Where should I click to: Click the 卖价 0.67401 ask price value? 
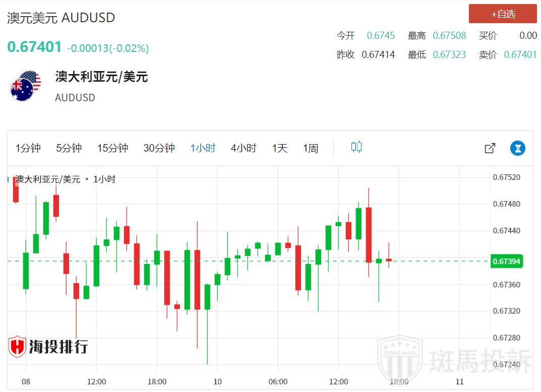pyautogui.click(x=520, y=54)
